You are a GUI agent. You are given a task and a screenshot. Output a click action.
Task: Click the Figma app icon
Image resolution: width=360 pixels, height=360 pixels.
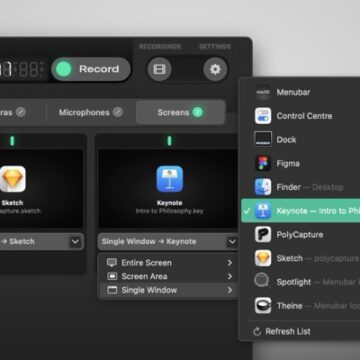pos(263,163)
